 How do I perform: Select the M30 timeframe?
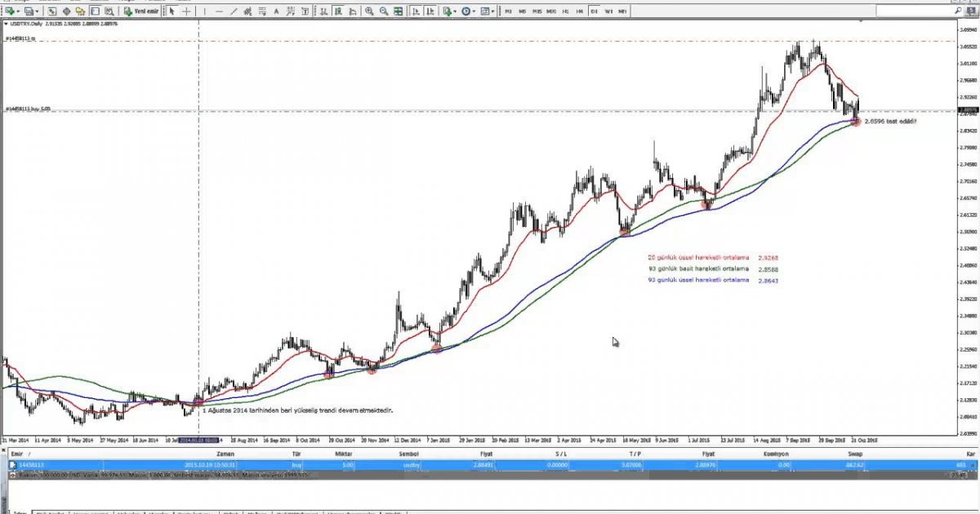(x=550, y=11)
